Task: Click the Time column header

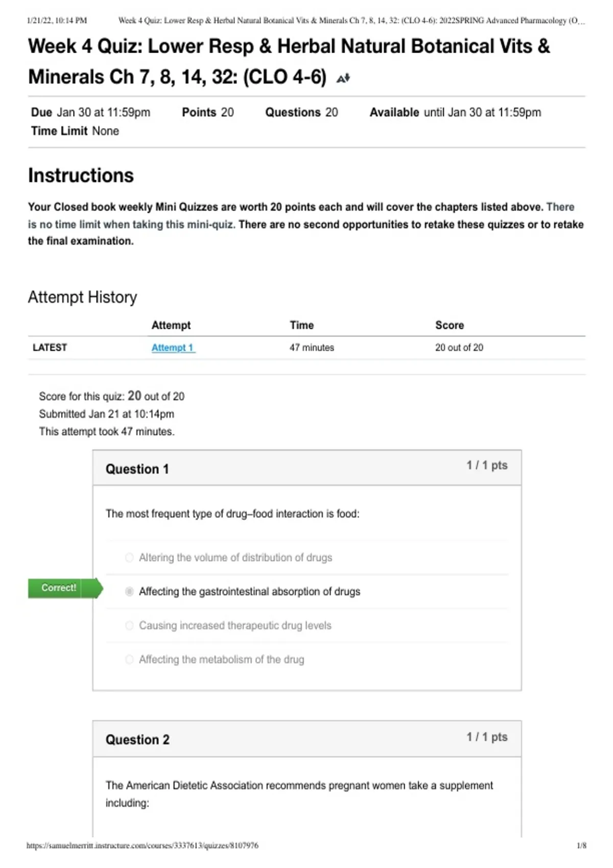Action: tap(302, 325)
